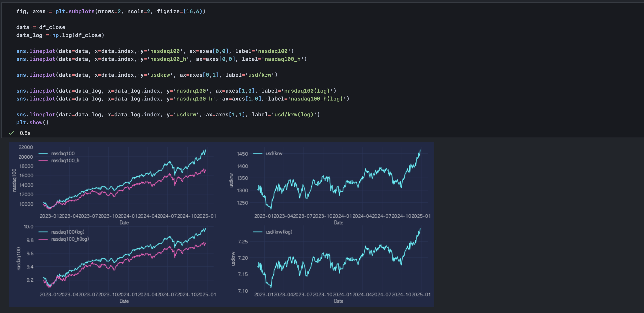Click the usd/krw legend label
This screenshot has height=313, width=644.
pyautogui.click(x=274, y=153)
